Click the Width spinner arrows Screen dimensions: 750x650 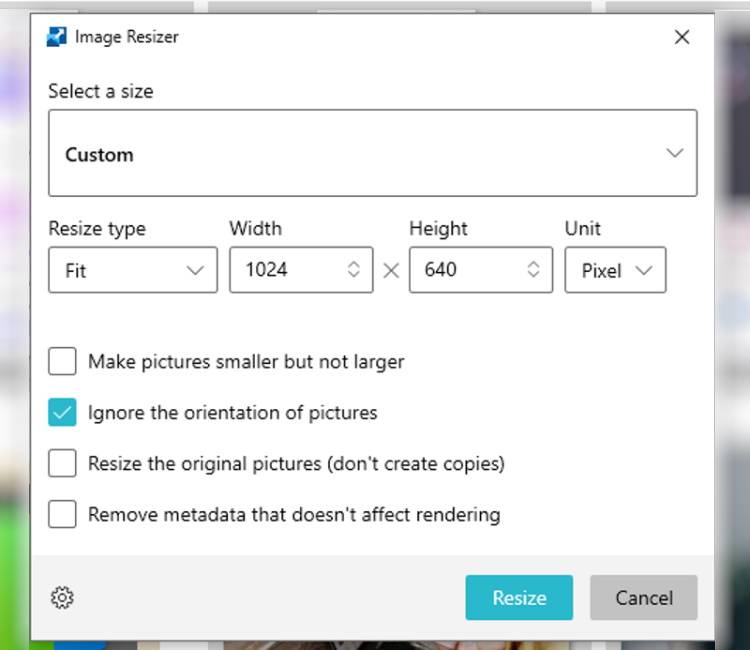tap(353, 269)
